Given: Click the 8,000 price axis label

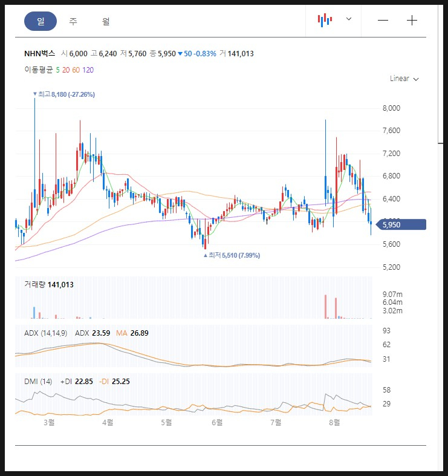Looking at the screenshot, I should [x=391, y=108].
